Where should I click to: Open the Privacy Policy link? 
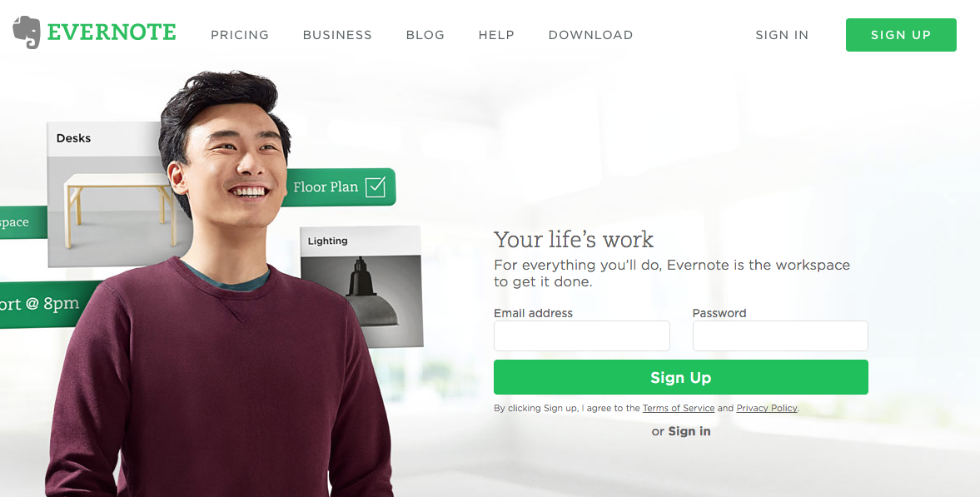click(767, 408)
